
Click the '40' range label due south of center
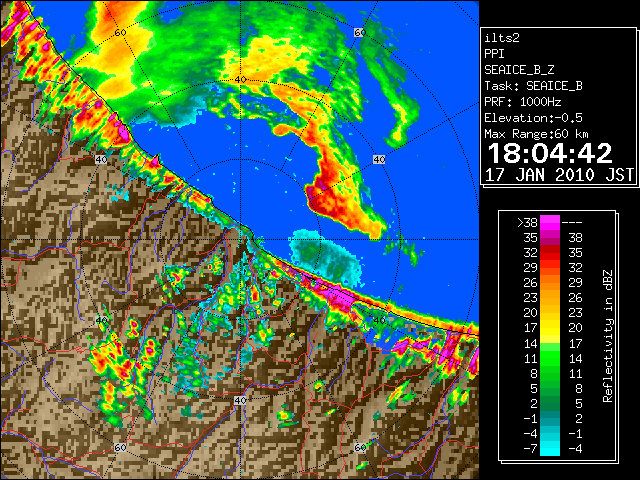pos(240,400)
